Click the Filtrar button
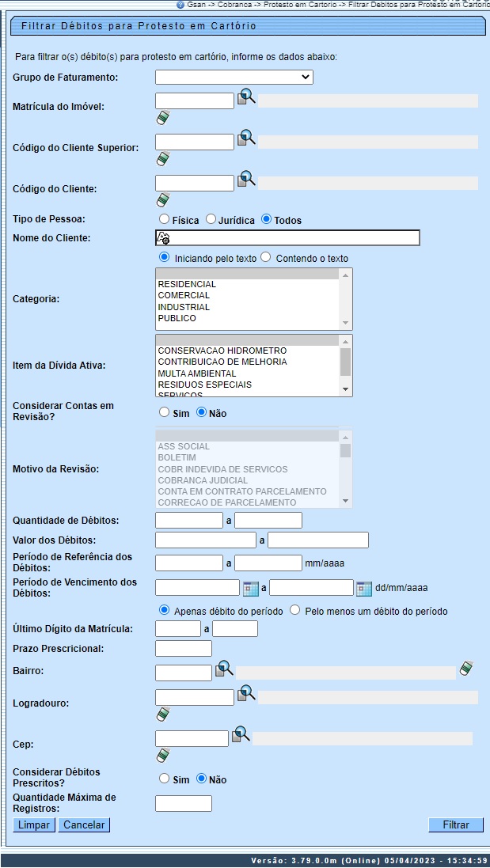 point(456,824)
